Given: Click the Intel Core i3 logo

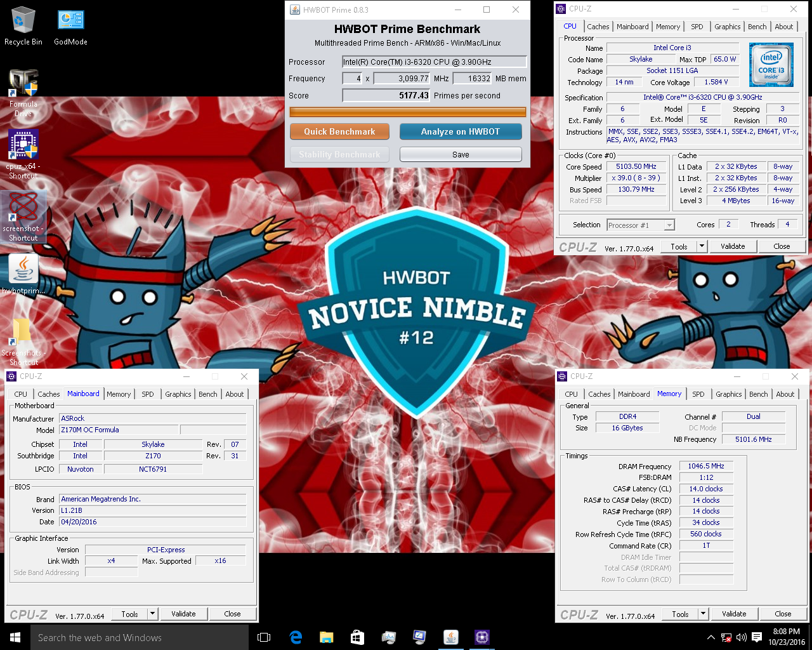Looking at the screenshot, I should (771, 65).
